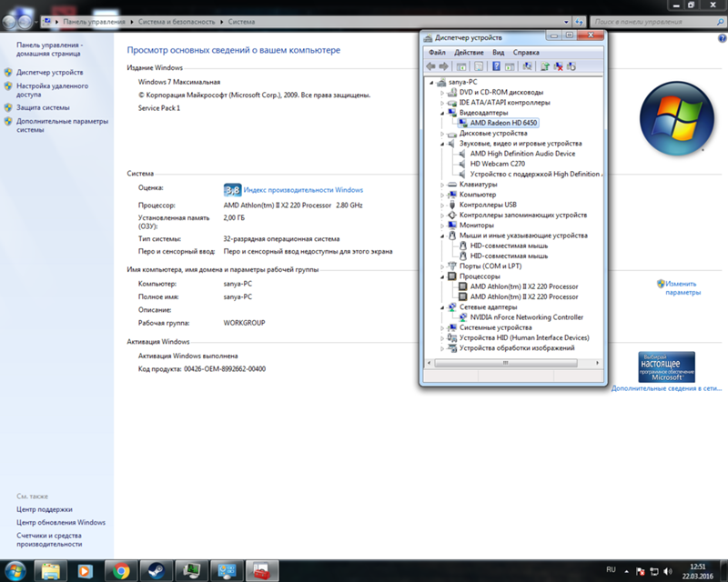Open Индекс производительности Windows link

(x=303, y=190)
